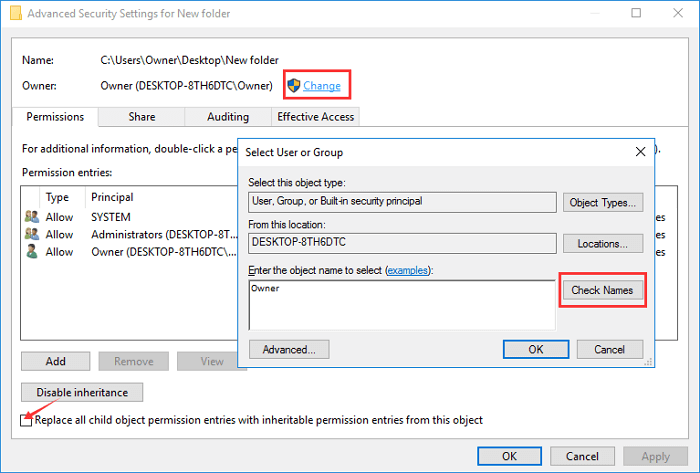
Task: Open the Object Types dialog
Action: coord(603,203)
